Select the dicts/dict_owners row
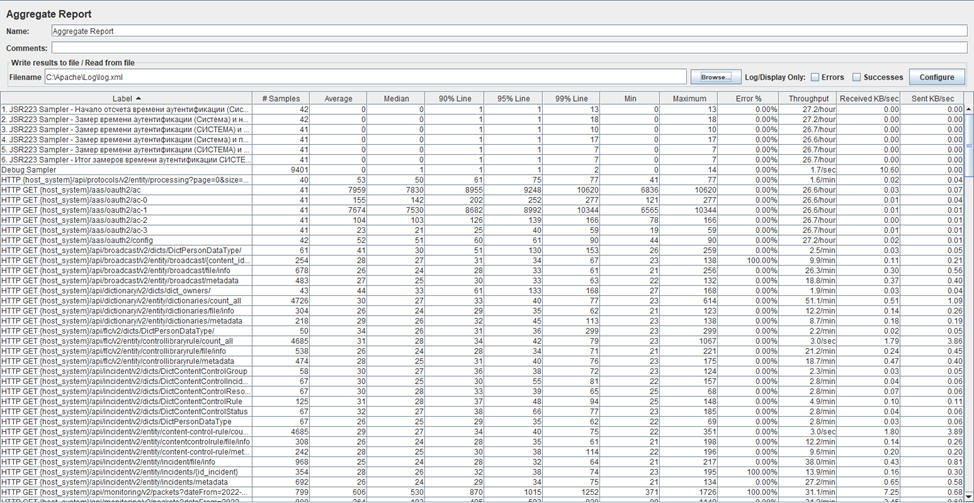This screenshot has height=503, width=974. [483, 290]
